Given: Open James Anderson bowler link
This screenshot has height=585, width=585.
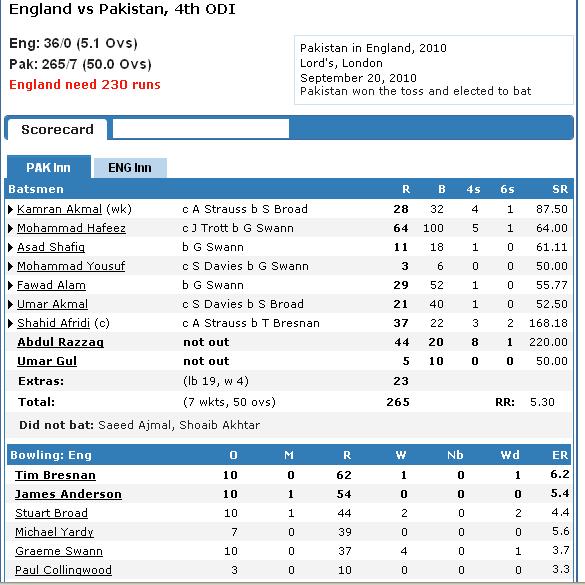Looking at the screenshot, I should coord(68,494).
